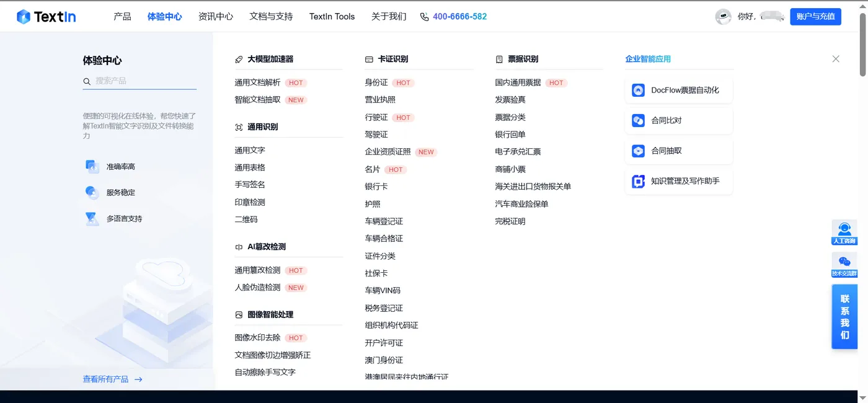
Task: Open TextIn Tools menu
Action: click(x=332, y=17)
